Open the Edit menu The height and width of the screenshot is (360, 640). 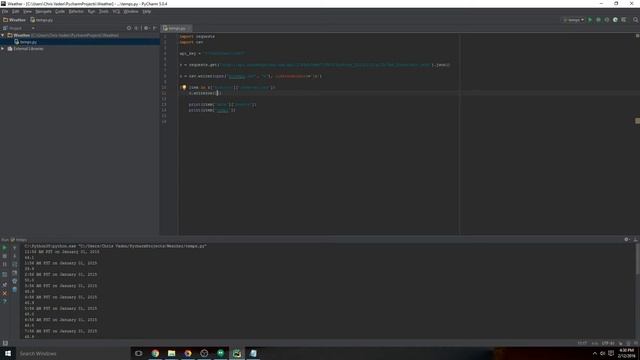16,11
